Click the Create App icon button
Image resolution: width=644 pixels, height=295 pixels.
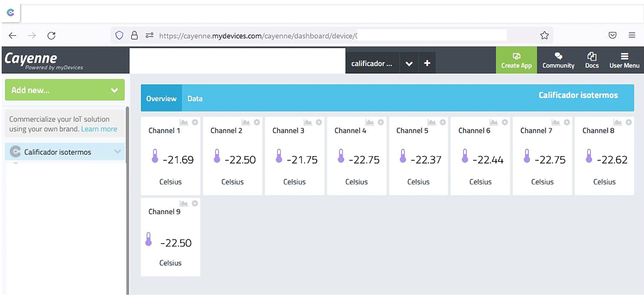pos(516,60)
